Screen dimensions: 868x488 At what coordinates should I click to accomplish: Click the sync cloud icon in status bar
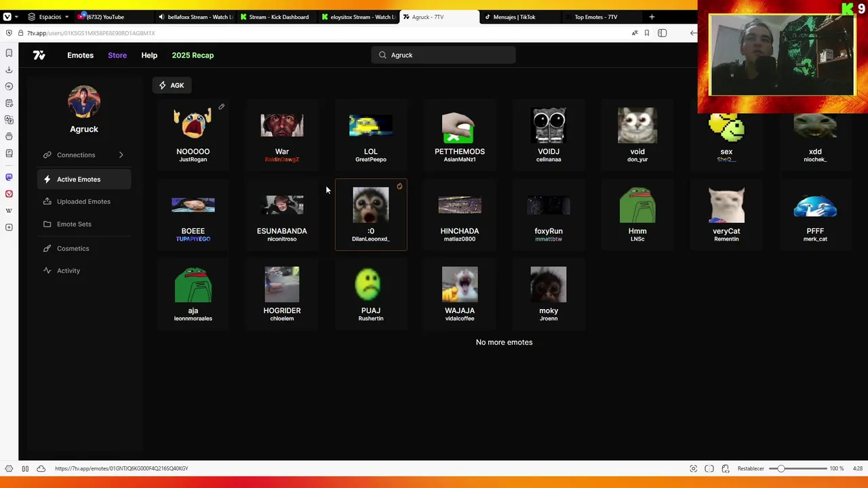(x=41, y=468)
